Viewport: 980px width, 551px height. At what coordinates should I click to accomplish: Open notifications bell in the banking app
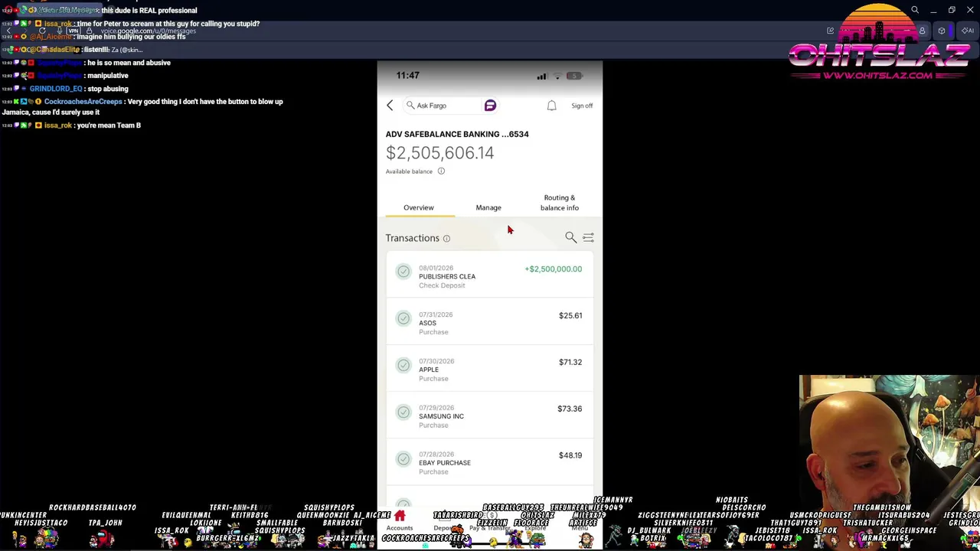click(x=551, y=106)
